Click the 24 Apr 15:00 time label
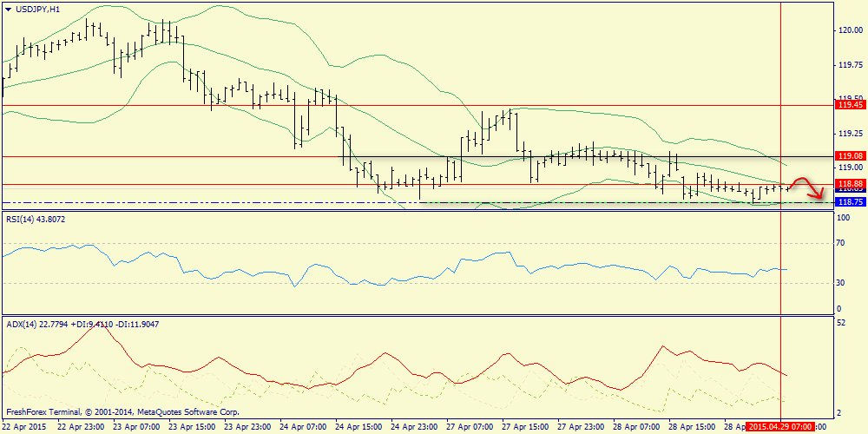 tap(358, 427)
